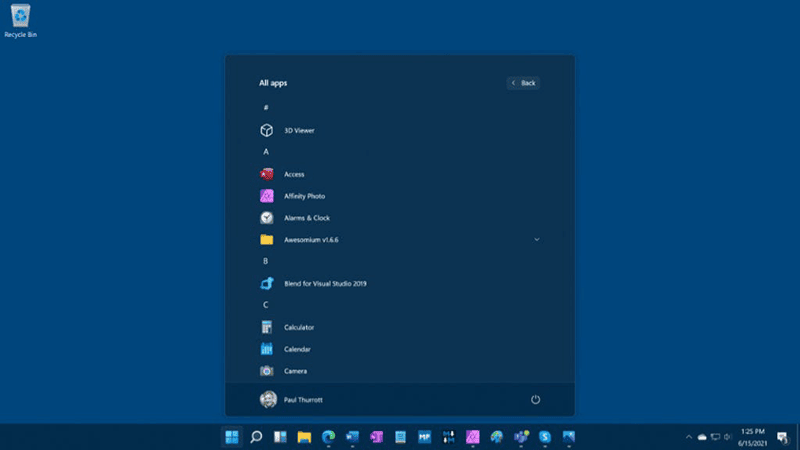
Task: Click the OneDrive cloud tray icon
Action: pos(702,437)
